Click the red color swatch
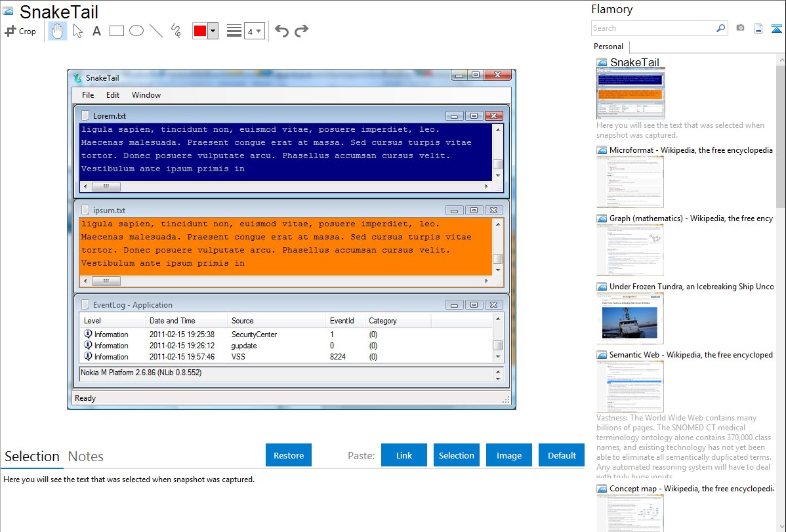 click(200, 31)
